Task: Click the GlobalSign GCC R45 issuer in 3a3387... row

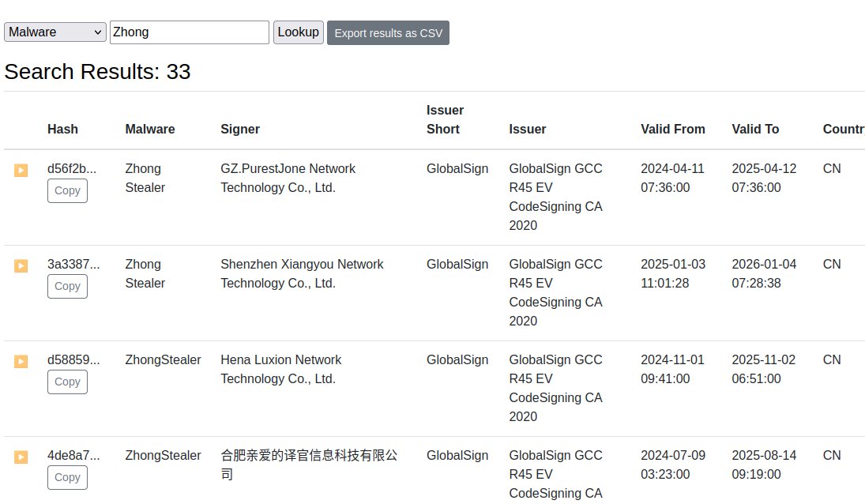Action: pos(555,293)
